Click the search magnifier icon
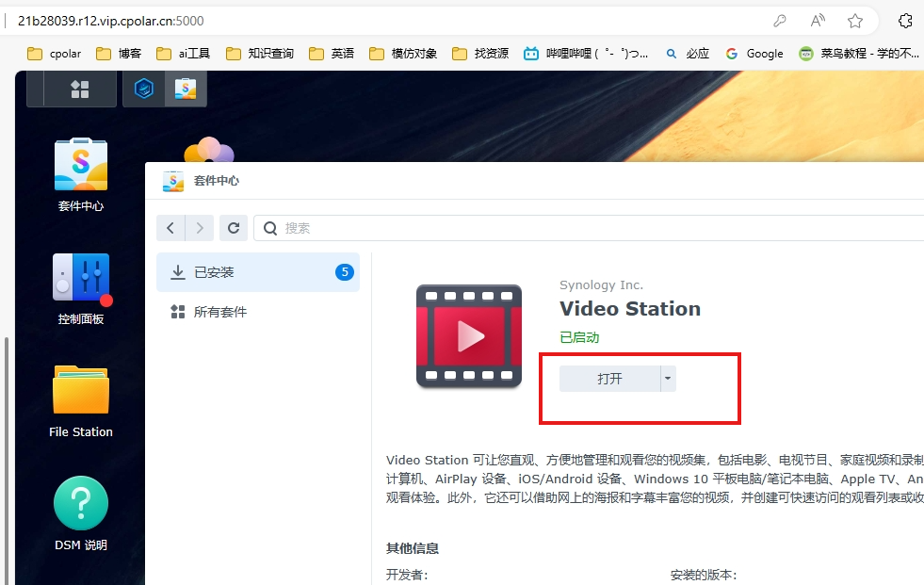924x585 pixels. (270, 228)
